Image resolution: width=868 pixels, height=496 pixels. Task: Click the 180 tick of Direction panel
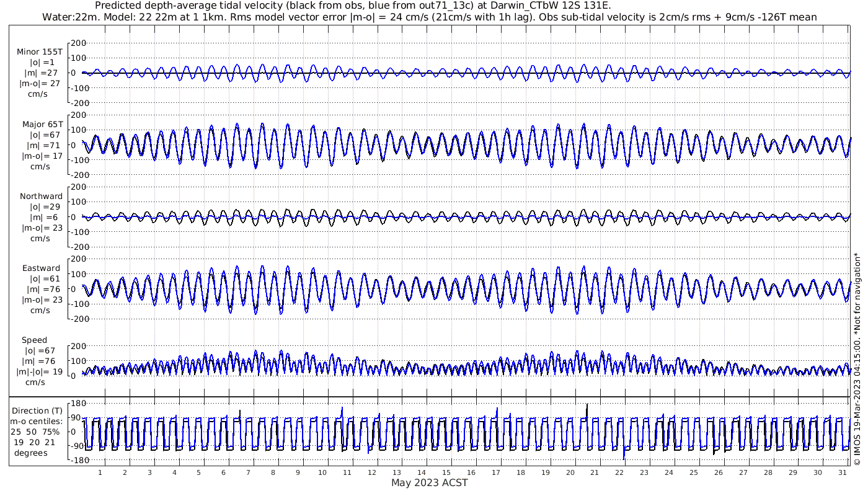click(x=78, y=404)
